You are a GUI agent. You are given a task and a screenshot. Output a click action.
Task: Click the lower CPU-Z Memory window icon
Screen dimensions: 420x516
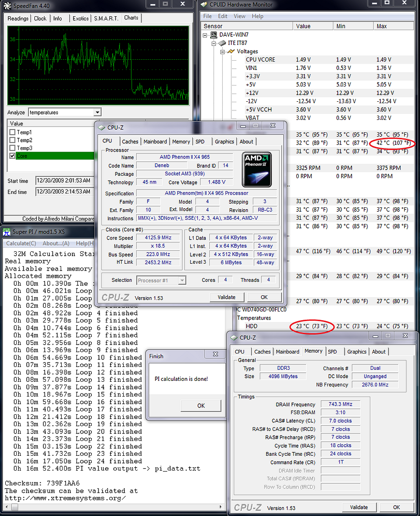coord(234,338)
